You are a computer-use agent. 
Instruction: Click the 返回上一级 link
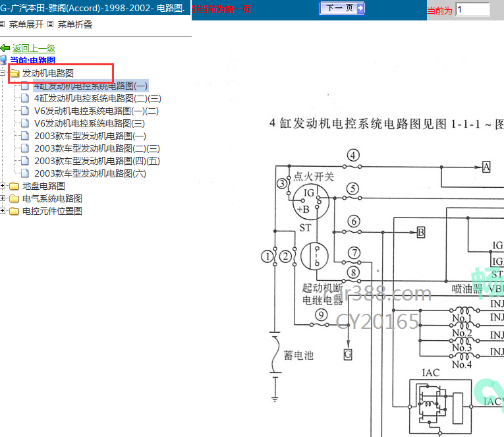point(34,49)
